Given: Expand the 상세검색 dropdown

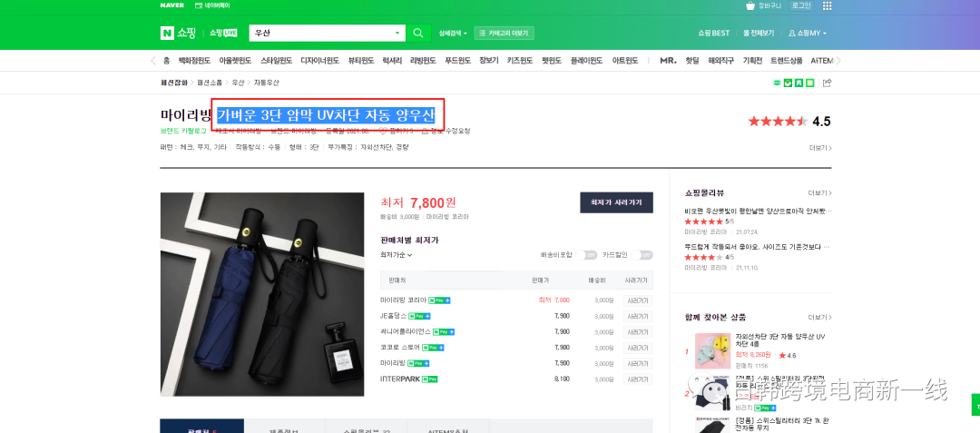Looking at the screenshot, I should tap(453, 33).
